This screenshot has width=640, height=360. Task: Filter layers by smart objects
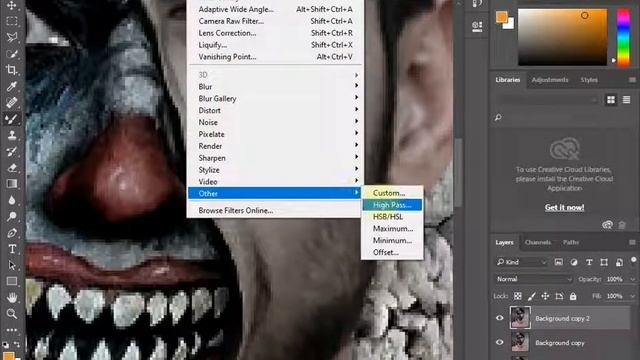point(619,262)
